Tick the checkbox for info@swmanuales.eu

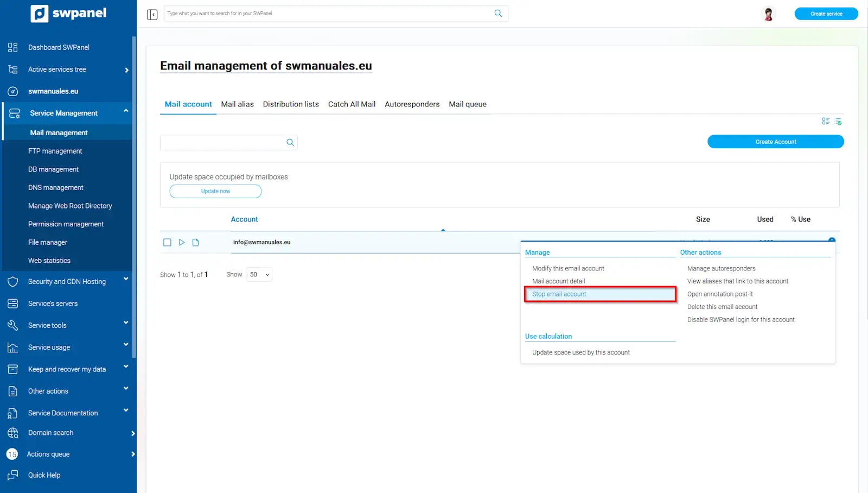167,243
